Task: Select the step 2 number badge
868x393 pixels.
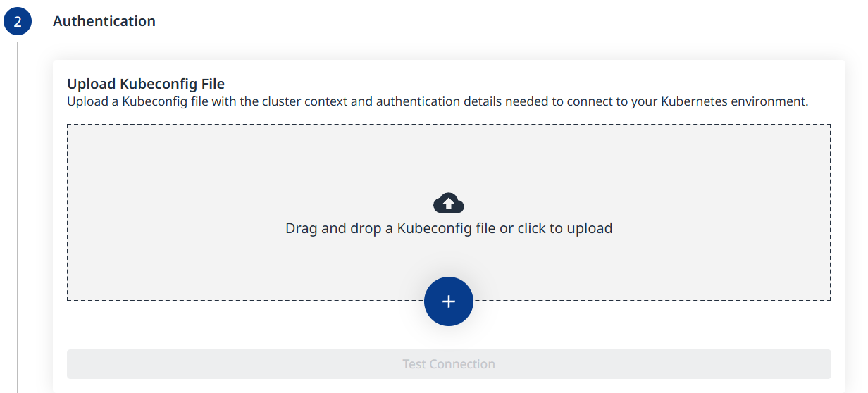Action: (x=18, y=22)
